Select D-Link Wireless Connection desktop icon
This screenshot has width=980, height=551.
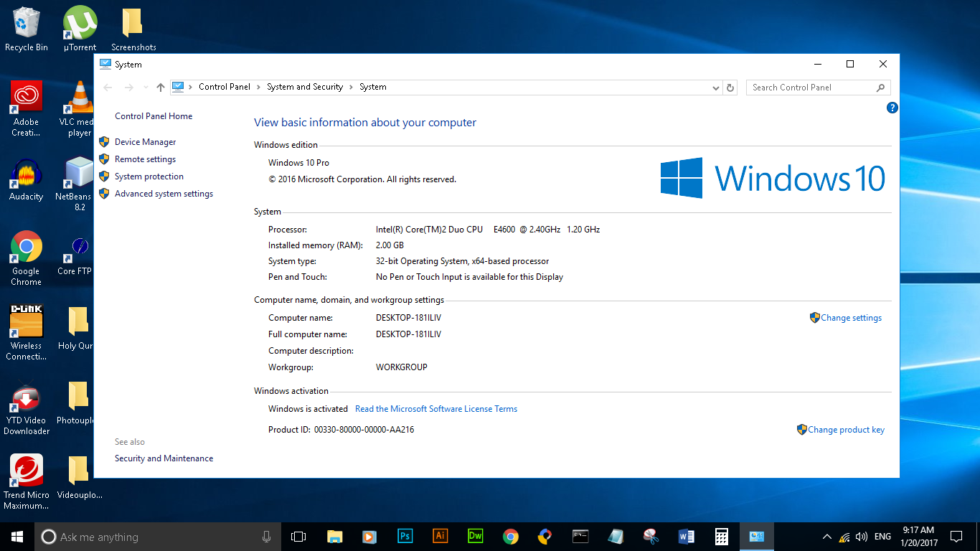(27, 333)
